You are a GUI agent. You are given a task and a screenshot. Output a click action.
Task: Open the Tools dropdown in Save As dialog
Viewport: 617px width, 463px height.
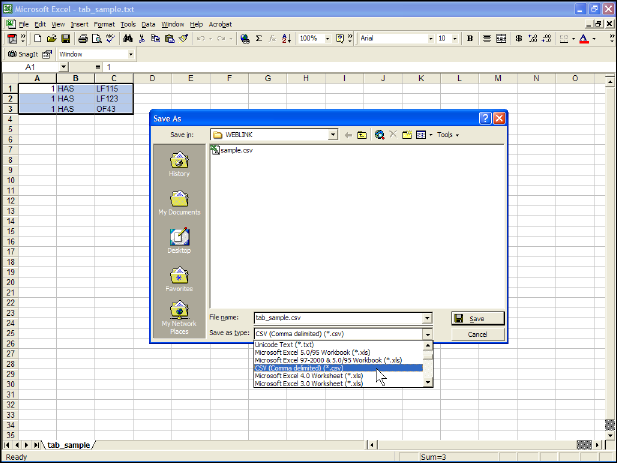(448, 135)
